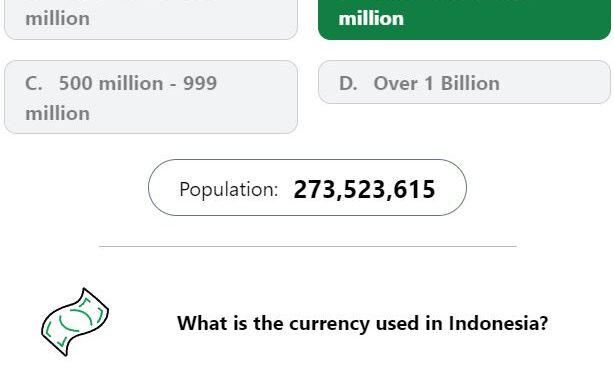This screenshot has height=375, width=614.
Task: Click the "Population:" label text
Action: pyautogui.click(x=229, y=190)
